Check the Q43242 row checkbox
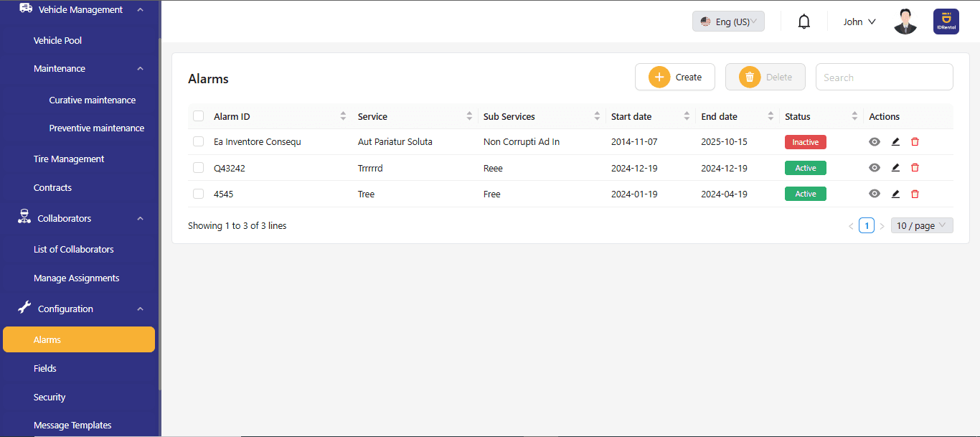The image size is (980, 437). [199, 168]
